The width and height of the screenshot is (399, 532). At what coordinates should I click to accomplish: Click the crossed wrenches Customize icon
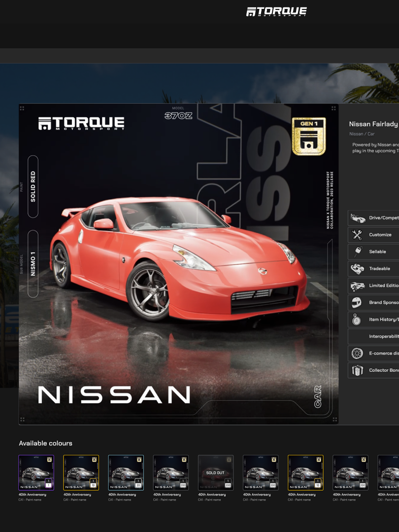[357, 235]
